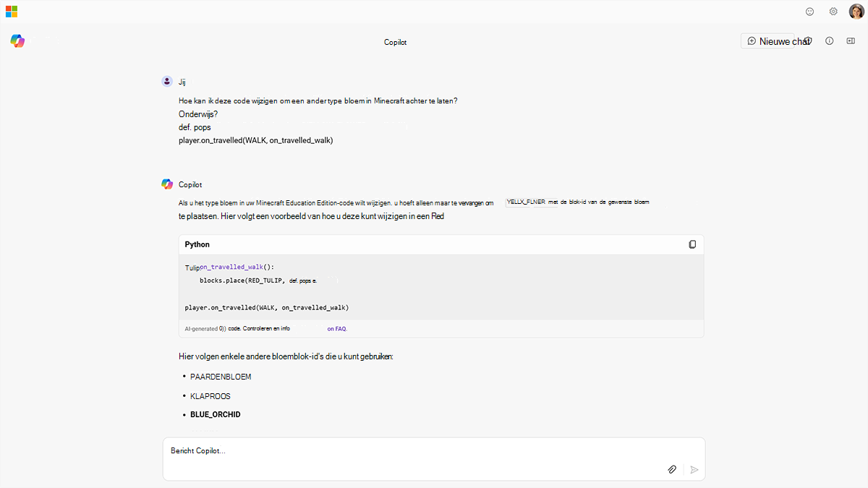Open your profile picture menu
This screenshot has height=488, width=868.
point(856,12)
